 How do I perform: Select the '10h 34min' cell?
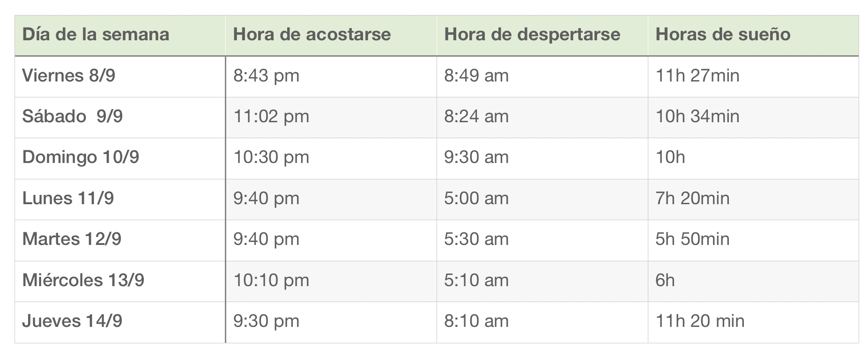(x=697, y=117)
